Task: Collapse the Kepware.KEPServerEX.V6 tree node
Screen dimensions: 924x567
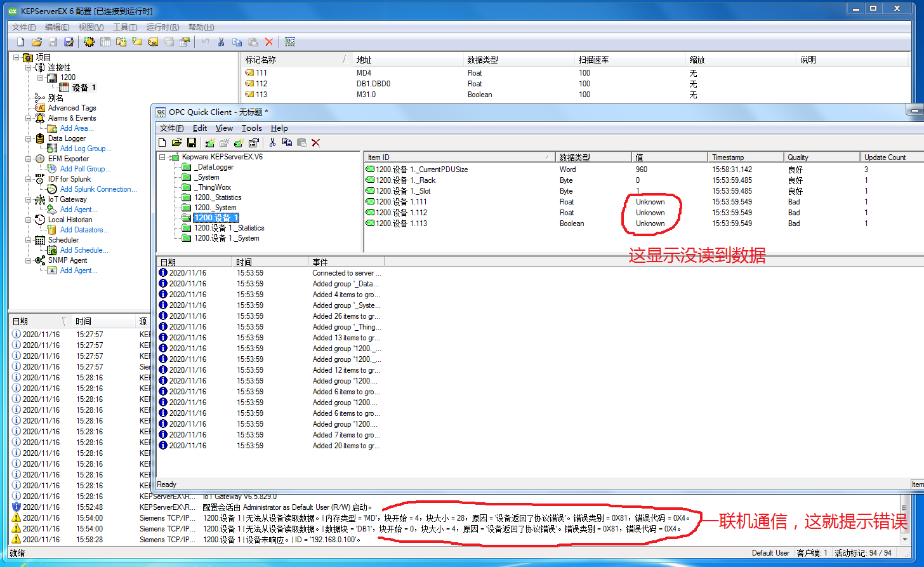Action: click(x=162, y=157)
